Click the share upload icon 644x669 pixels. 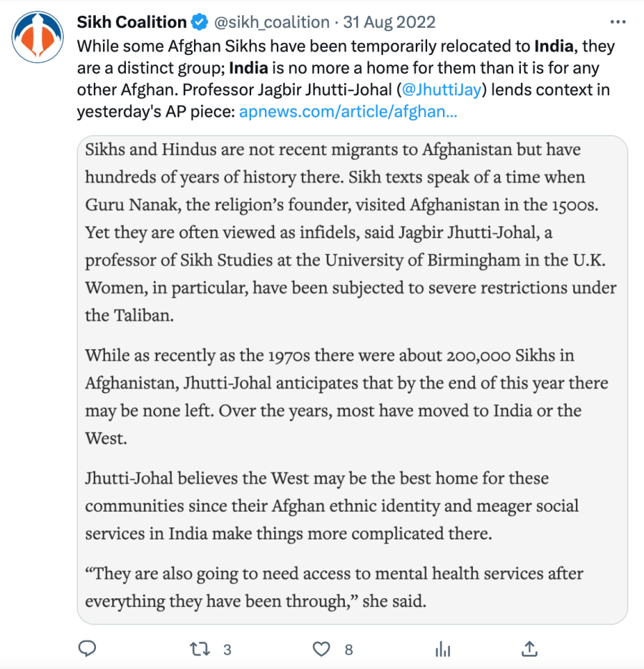529,649
